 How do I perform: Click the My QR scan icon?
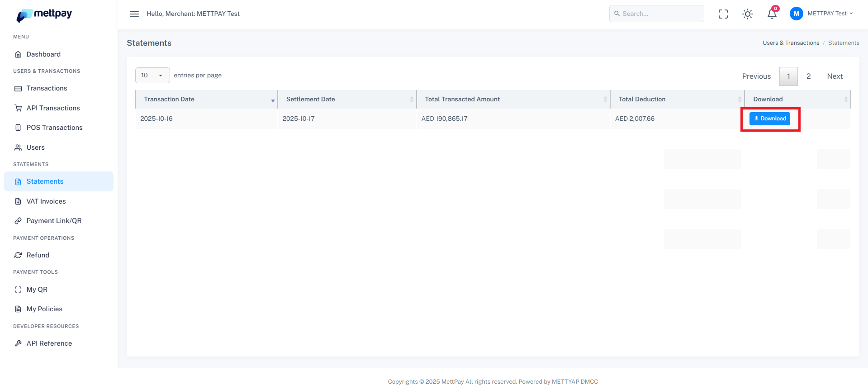[x=18, y=290]
